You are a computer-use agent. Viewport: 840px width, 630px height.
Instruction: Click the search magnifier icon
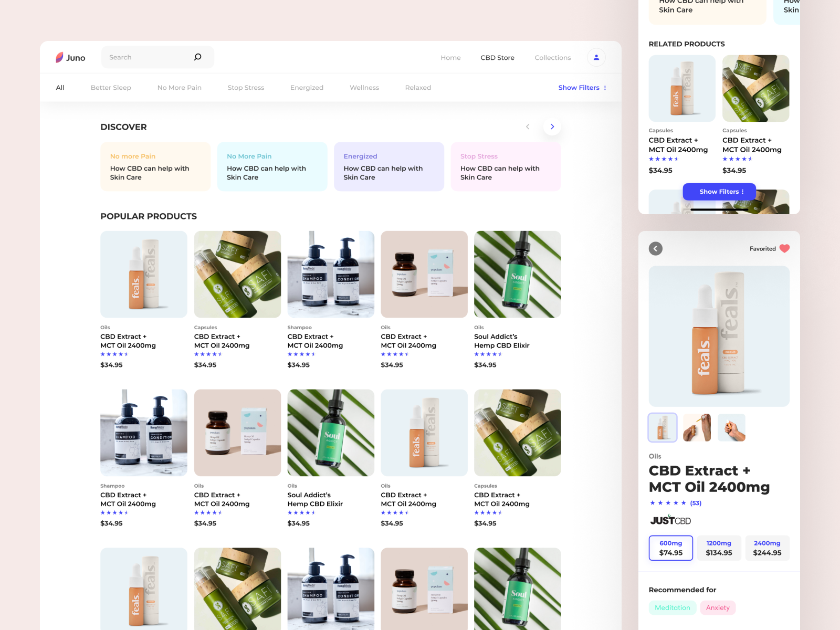[197, 57]
